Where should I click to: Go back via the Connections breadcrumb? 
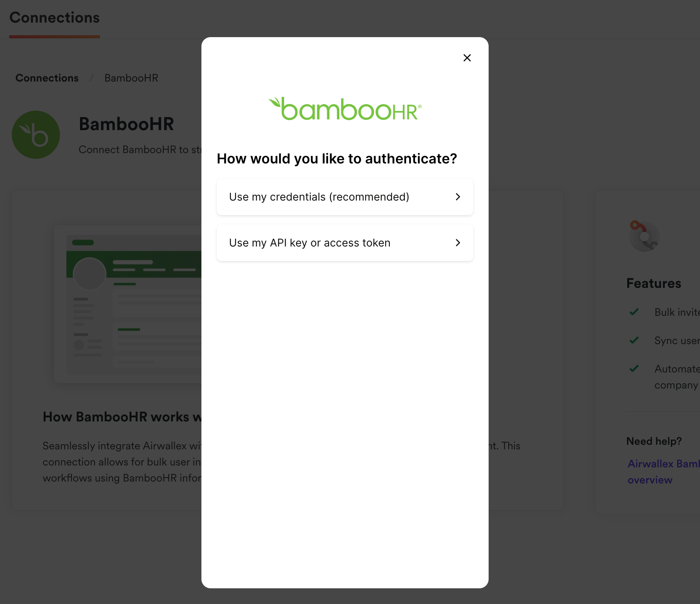(47, 78)
